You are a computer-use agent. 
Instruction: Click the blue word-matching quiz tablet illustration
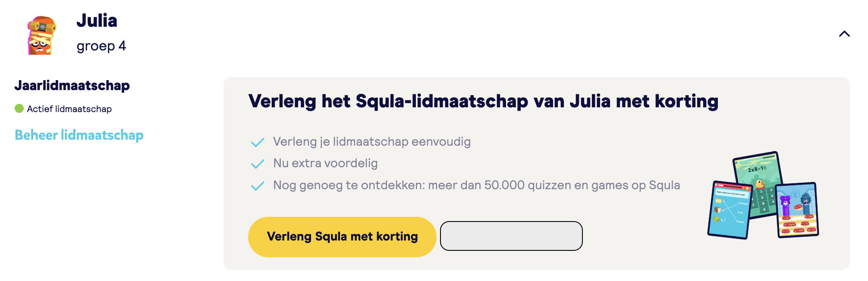730,210
